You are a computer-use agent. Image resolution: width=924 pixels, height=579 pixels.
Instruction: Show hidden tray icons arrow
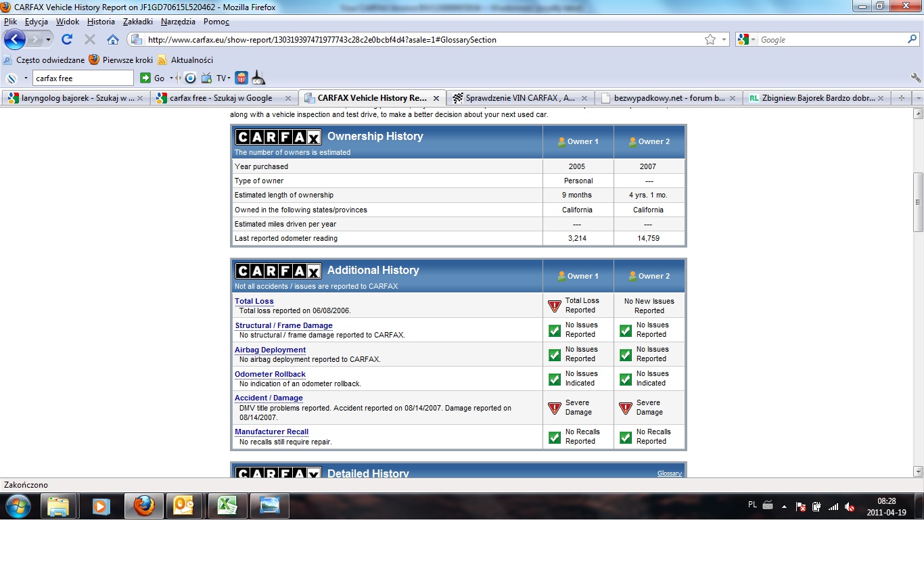pos(785,507)
